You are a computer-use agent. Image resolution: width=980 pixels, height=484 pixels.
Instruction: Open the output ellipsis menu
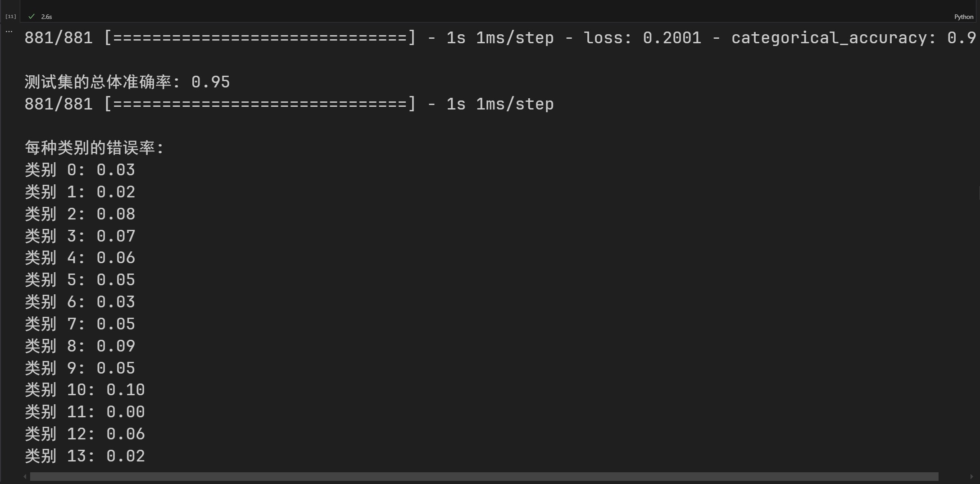(9, 32)
